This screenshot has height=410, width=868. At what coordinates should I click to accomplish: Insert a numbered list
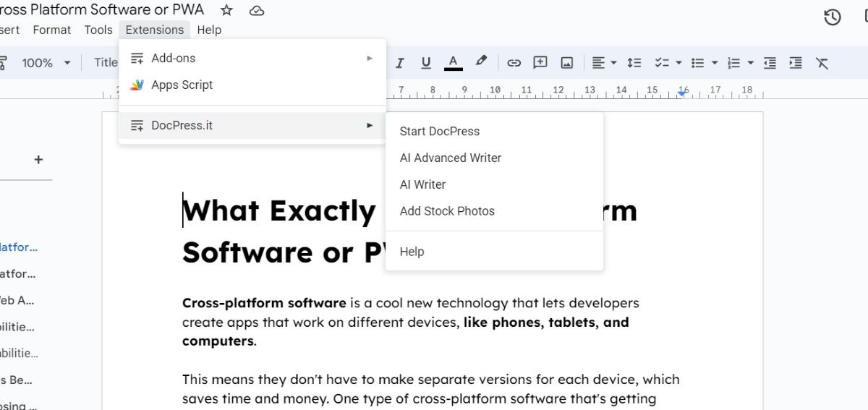point(733,63)
